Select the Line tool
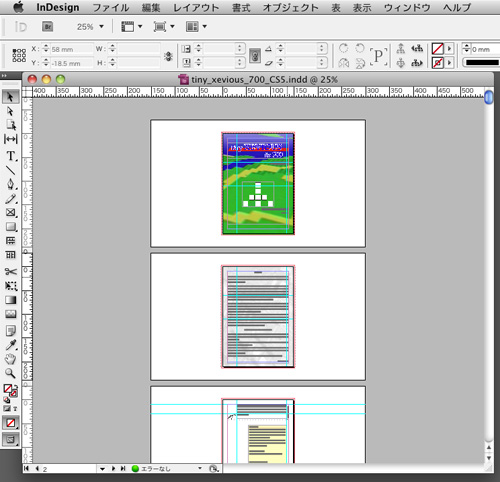Viewport: 500px width, 482px height. [x=10, y=170]
